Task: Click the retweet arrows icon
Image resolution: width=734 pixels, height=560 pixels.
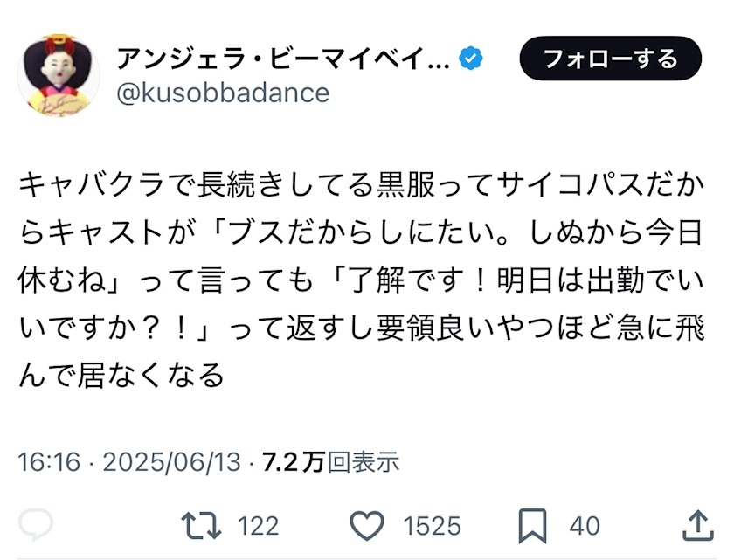Action: click(201, 526)
